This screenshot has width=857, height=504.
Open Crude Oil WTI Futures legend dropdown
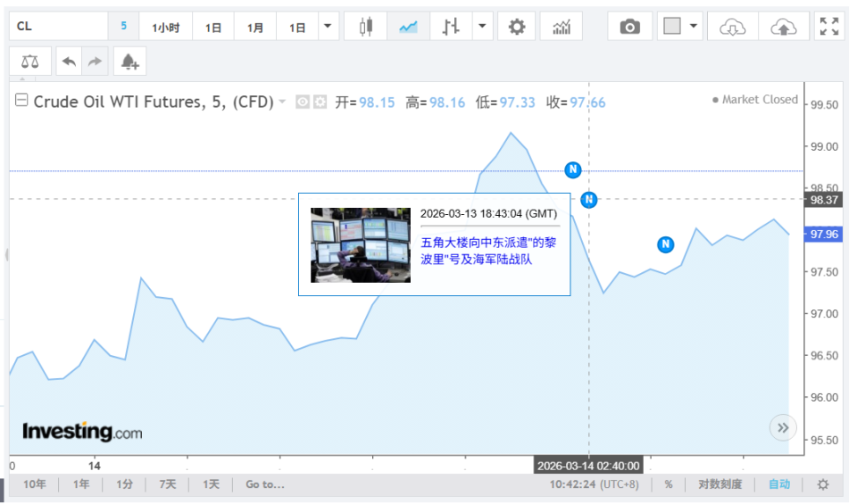coord(282,102)
